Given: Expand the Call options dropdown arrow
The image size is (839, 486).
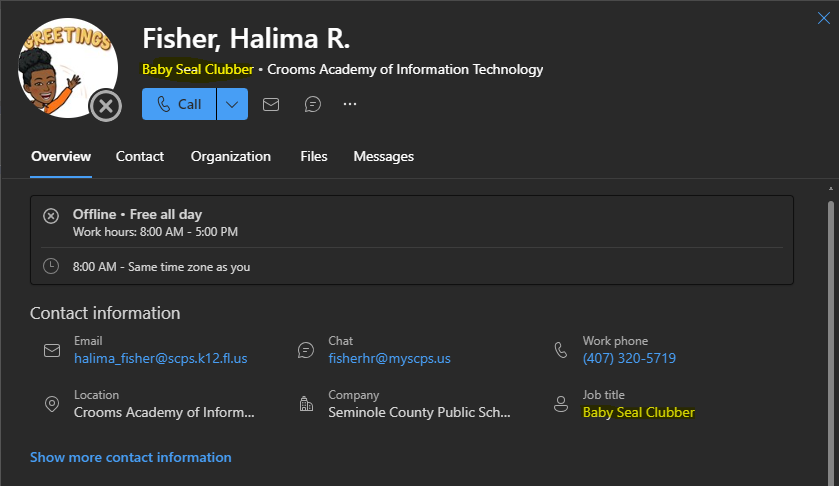Looking at the screenshot, I should coord(232,104).
